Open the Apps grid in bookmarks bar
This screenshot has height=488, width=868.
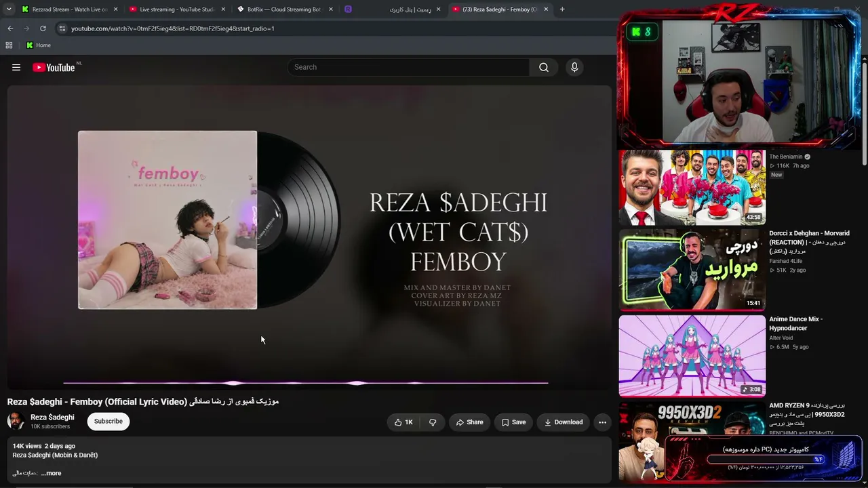(x=9, y=45)
